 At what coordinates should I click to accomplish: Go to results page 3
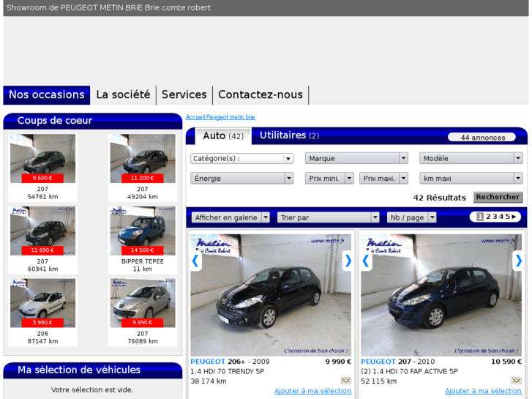click(x=495, y=217)
